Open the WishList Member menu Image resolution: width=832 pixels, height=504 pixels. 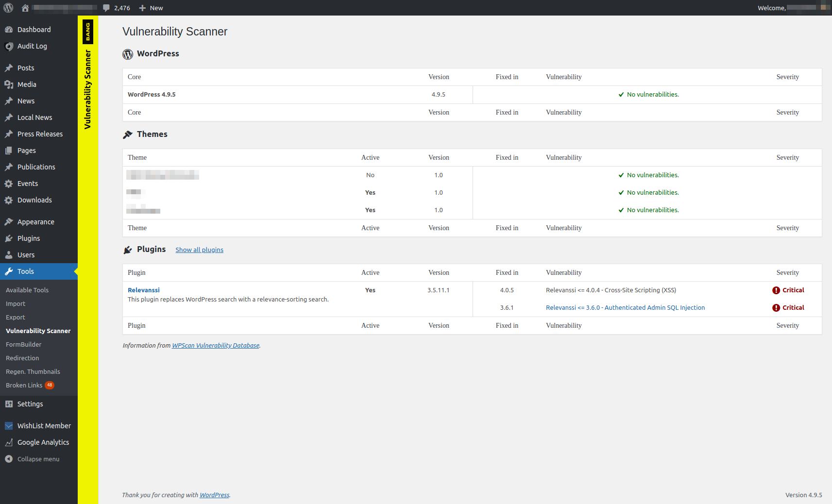coord(39,426)
